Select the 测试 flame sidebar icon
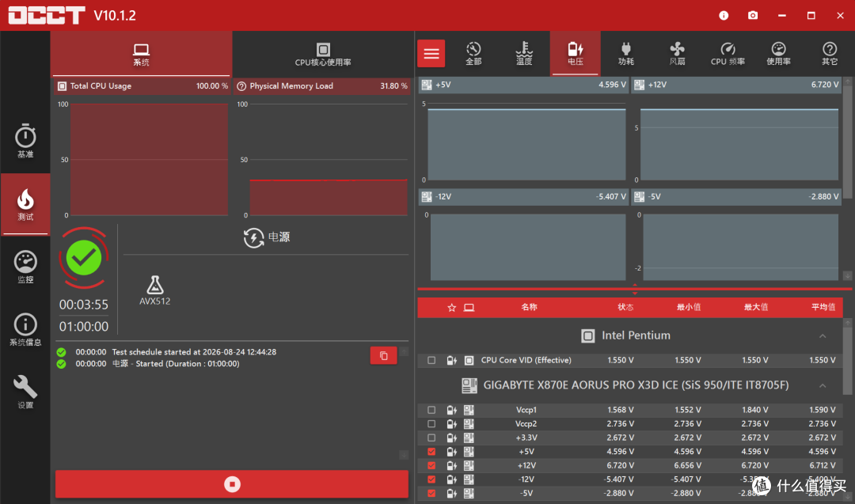Viewport: 855px width, 504px height. tap(25, 204)
